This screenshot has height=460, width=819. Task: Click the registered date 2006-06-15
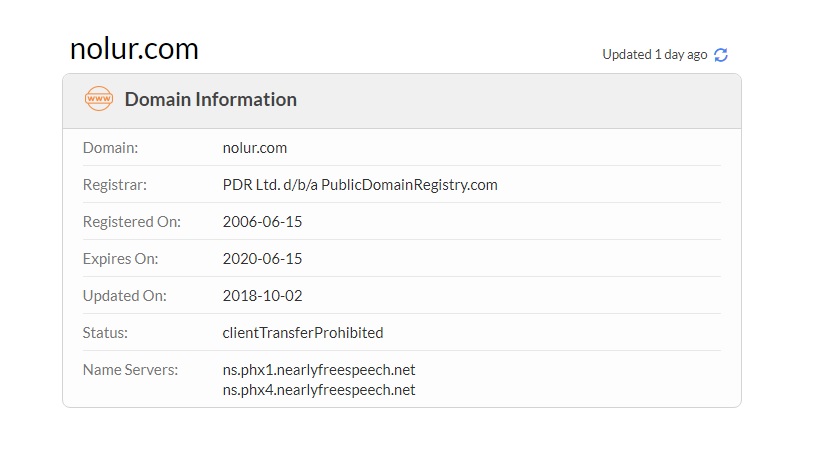[x=262, y=222]
